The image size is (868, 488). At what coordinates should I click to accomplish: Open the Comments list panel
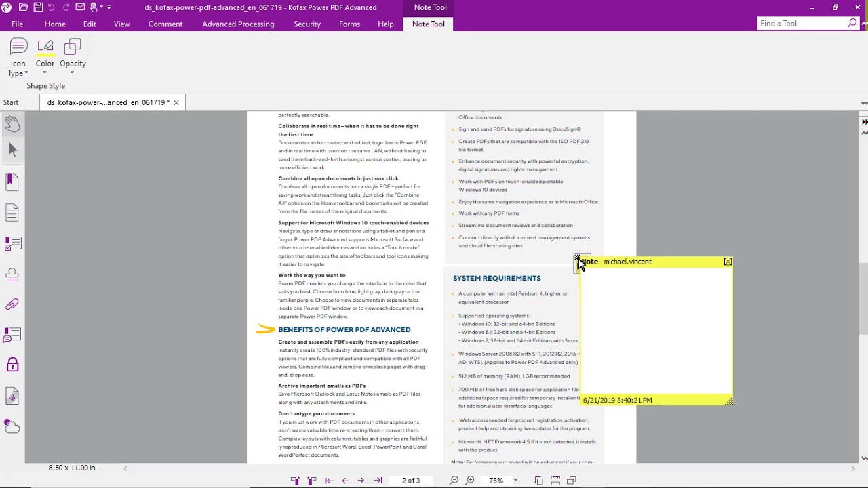(12, 335)
